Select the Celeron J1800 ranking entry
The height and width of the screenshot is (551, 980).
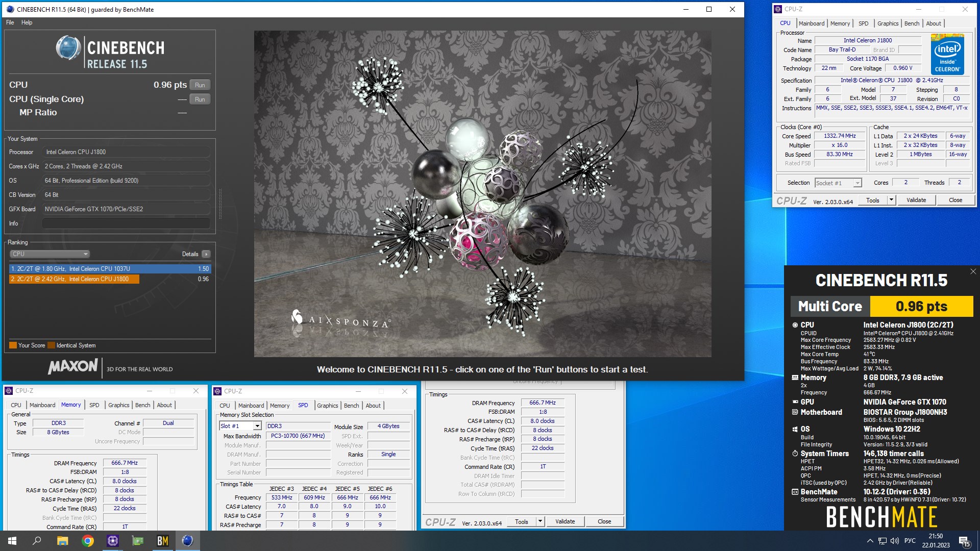pyautogui.click(x=110, y=279)
